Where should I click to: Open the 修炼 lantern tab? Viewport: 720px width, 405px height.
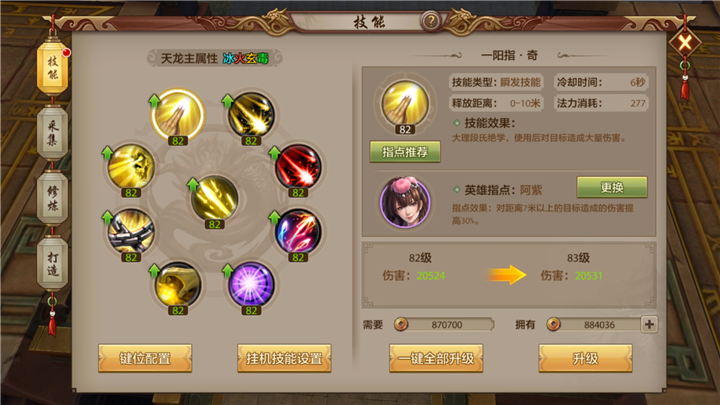[x=53, y=198]
